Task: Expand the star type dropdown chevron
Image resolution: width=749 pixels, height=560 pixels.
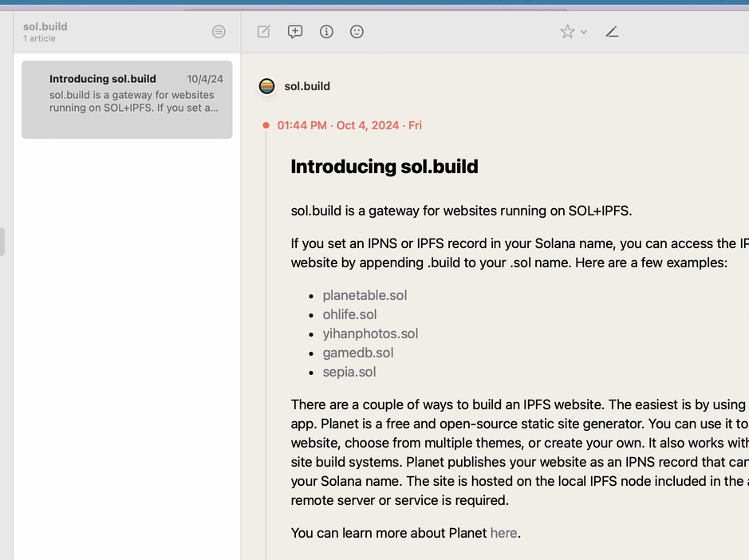Action: point(584,32)
